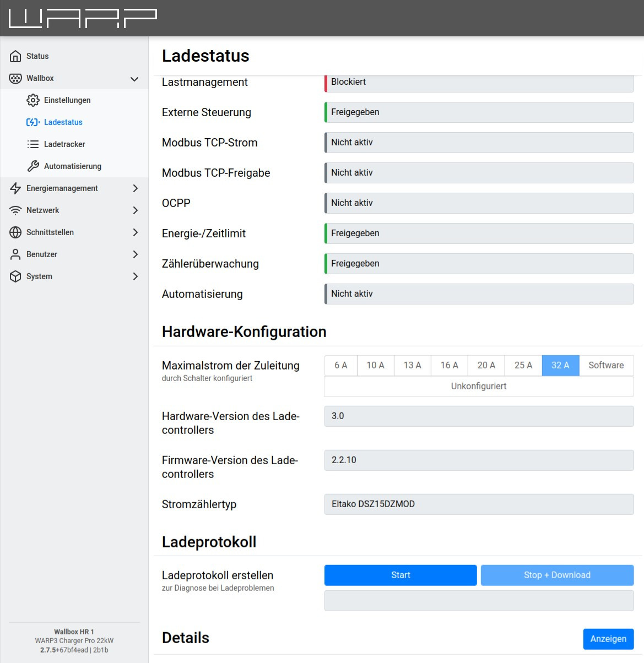
Task: Open Einstellungen via the gear icon
Action: [33, 100]
